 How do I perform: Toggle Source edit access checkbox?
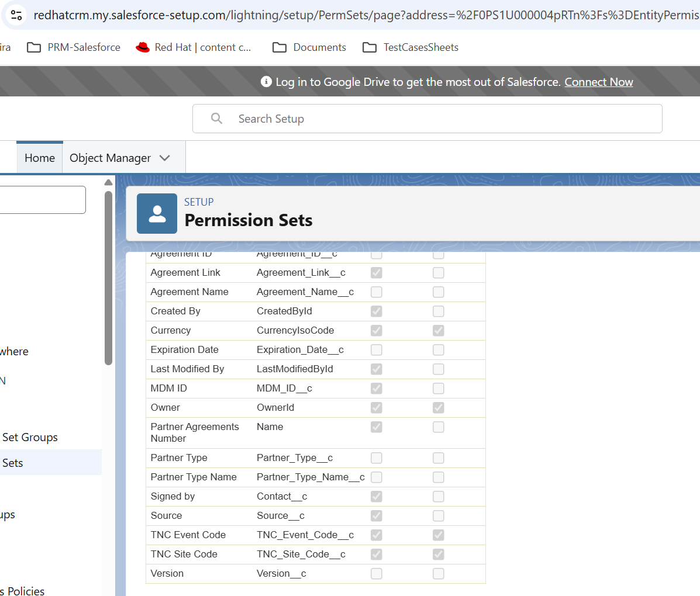click(x=439, y=516)
